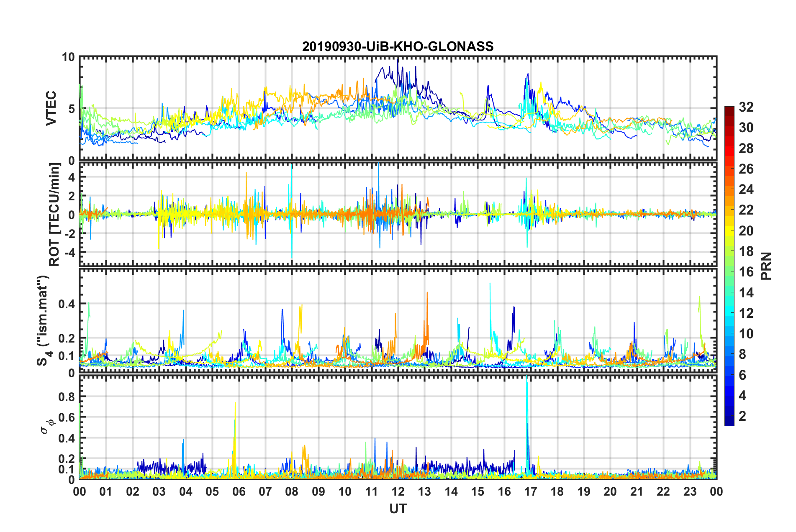Select the "32" label on the PRN colorbar

click(x=746, y=107)
